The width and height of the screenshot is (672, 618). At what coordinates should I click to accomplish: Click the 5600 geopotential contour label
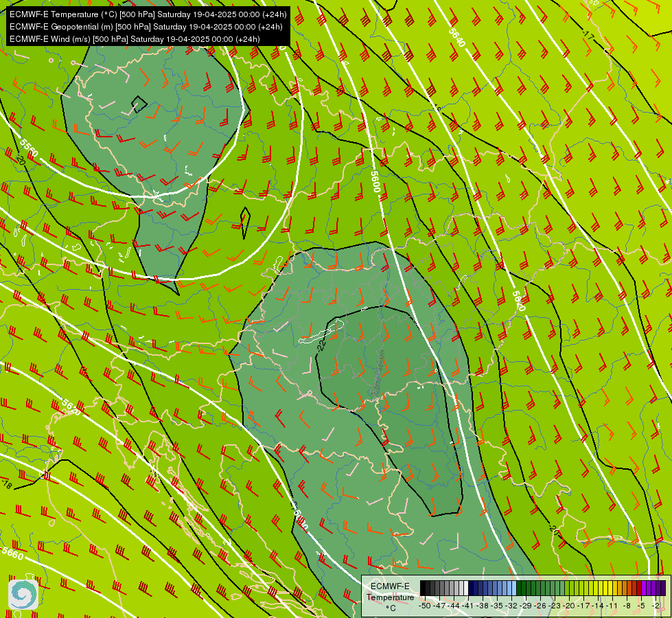click(375, 182)
